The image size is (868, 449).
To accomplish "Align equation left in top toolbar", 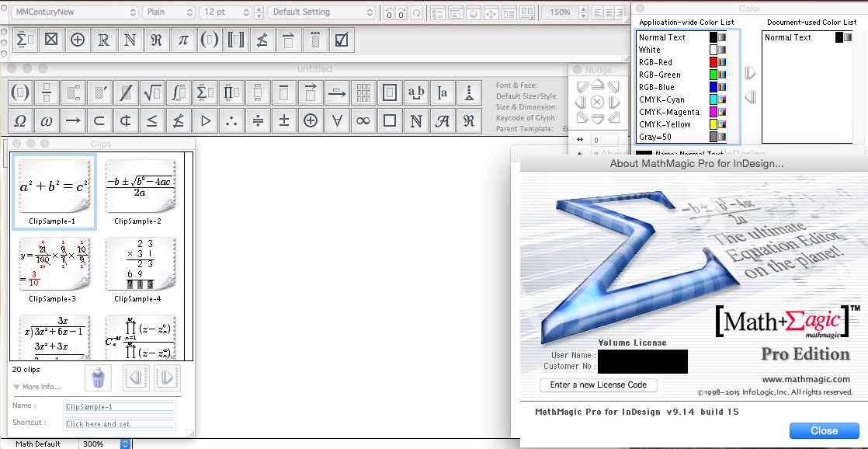I will click(597, 12).
